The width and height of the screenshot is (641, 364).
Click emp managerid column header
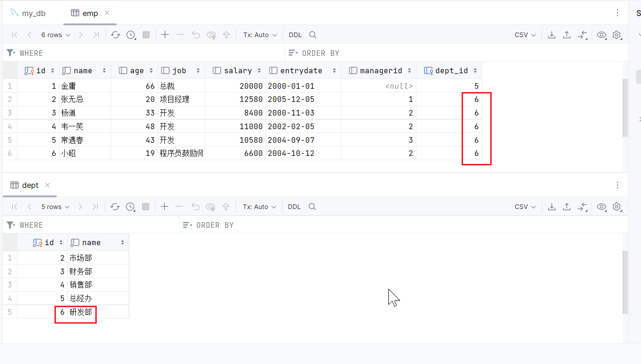378,70
